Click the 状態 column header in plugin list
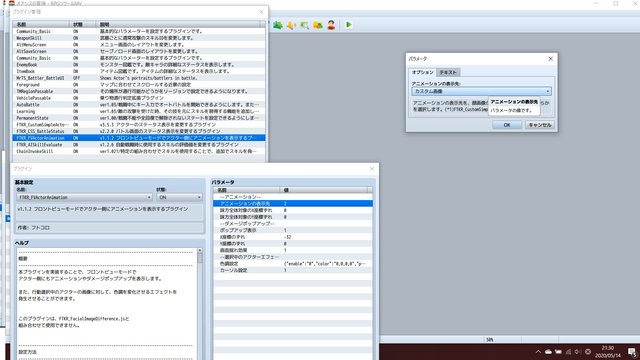Screen dimensions: 640x360 point(83,24)
